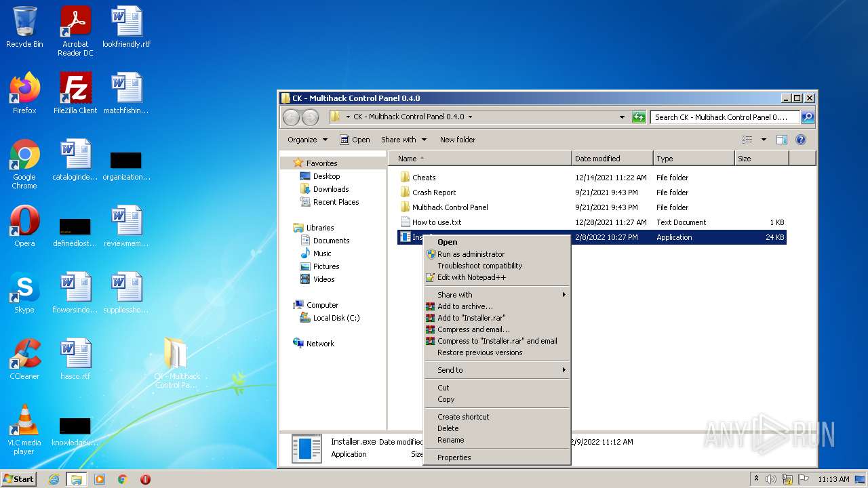Select Cheats folder row
Screen dimensions: 868x488
591,178
